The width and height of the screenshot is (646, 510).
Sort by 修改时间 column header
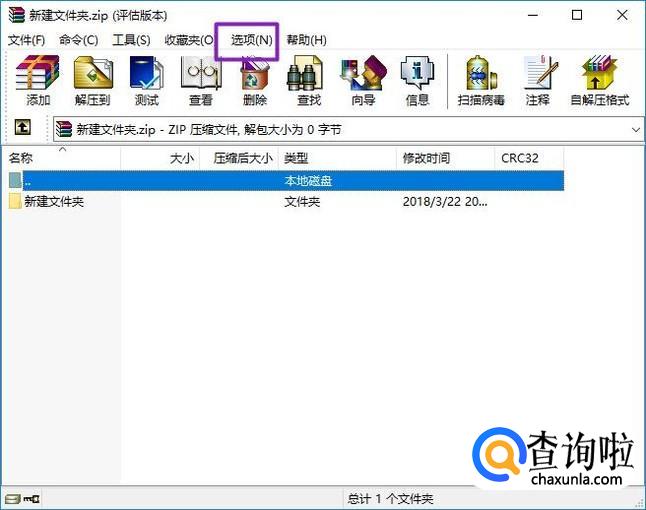pyautogui.click(x=445, y=158)
